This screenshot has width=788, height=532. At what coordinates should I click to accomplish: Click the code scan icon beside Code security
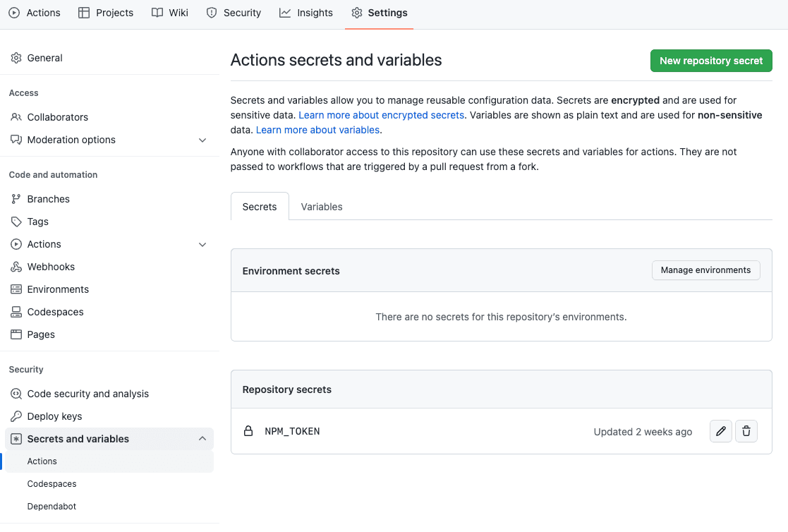tap(16, 394)
